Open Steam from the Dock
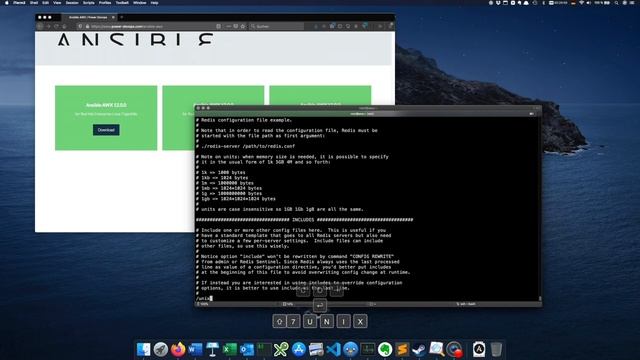Screen dimensions: 640x360 click(419, 349)
